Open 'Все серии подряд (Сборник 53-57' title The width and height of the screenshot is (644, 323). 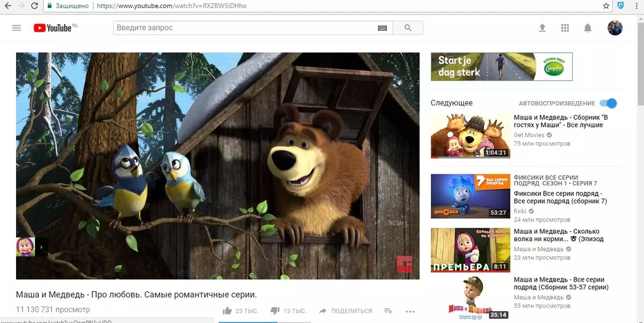[561, 284]
